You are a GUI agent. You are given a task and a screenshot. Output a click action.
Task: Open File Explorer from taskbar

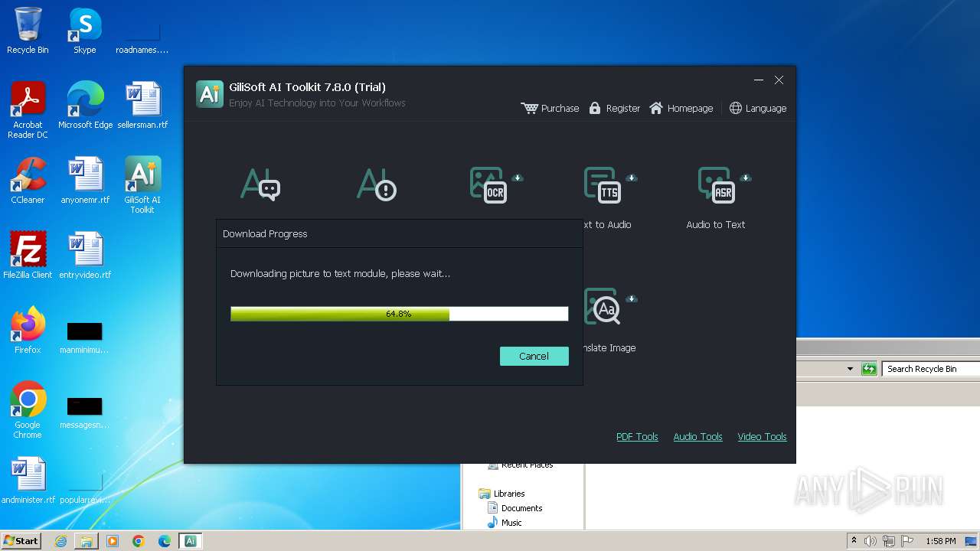87,541
